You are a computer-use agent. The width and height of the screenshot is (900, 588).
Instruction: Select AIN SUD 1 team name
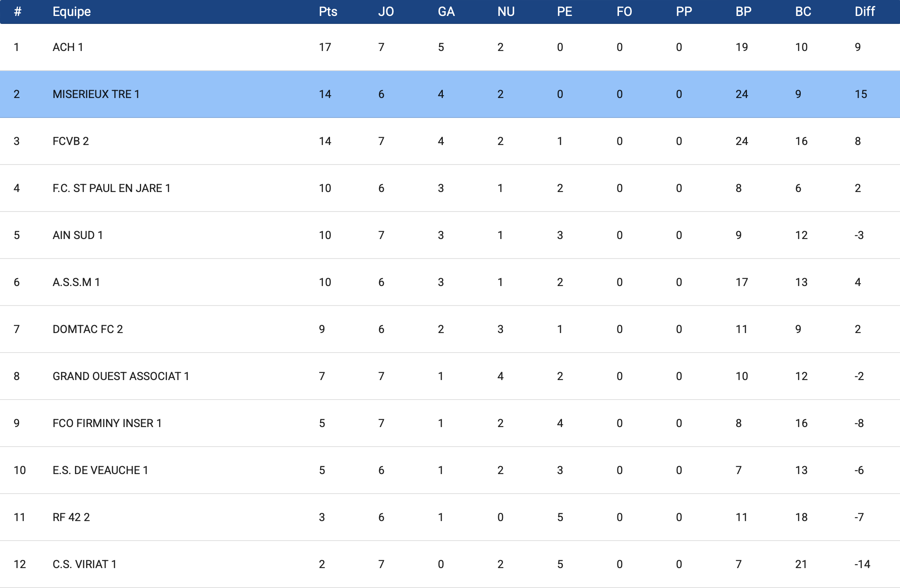[x=78, y=235]
